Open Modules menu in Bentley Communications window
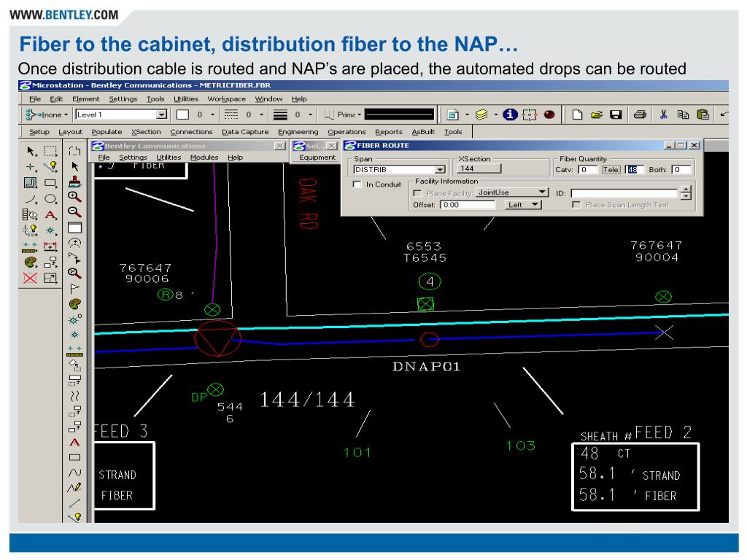Viewport: 747px width, 560px height. pos(204,157)
